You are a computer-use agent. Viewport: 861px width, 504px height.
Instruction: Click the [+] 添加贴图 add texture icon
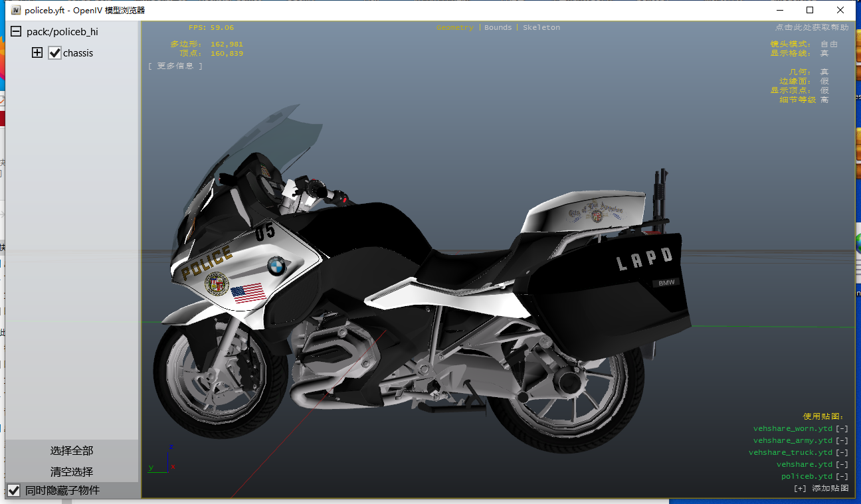[x=800, y=489]
